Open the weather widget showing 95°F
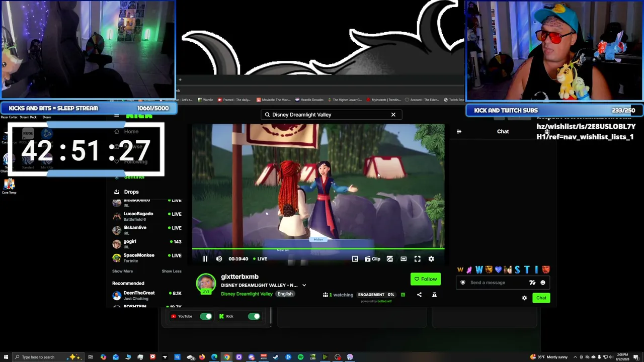The height and width of the screenshot is (362, 644). [549, 357]
